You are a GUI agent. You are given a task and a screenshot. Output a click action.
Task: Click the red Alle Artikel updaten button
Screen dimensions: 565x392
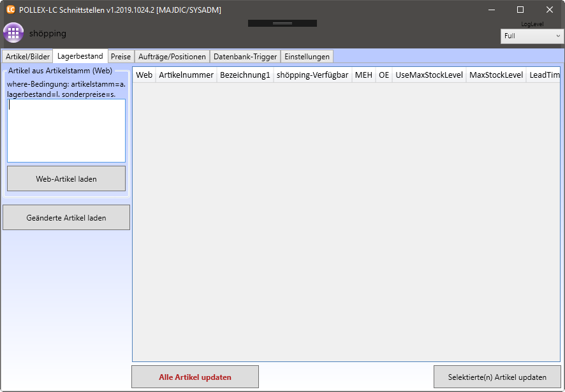pos(195,377)
